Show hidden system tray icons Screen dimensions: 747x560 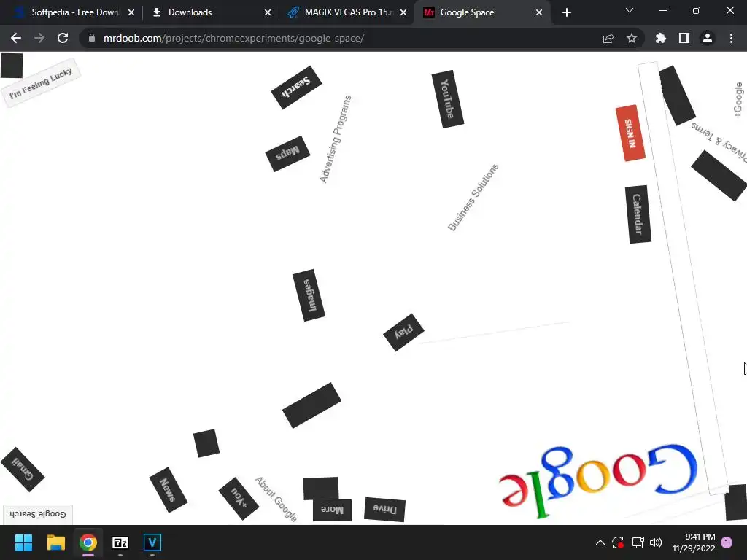(600, 542)
